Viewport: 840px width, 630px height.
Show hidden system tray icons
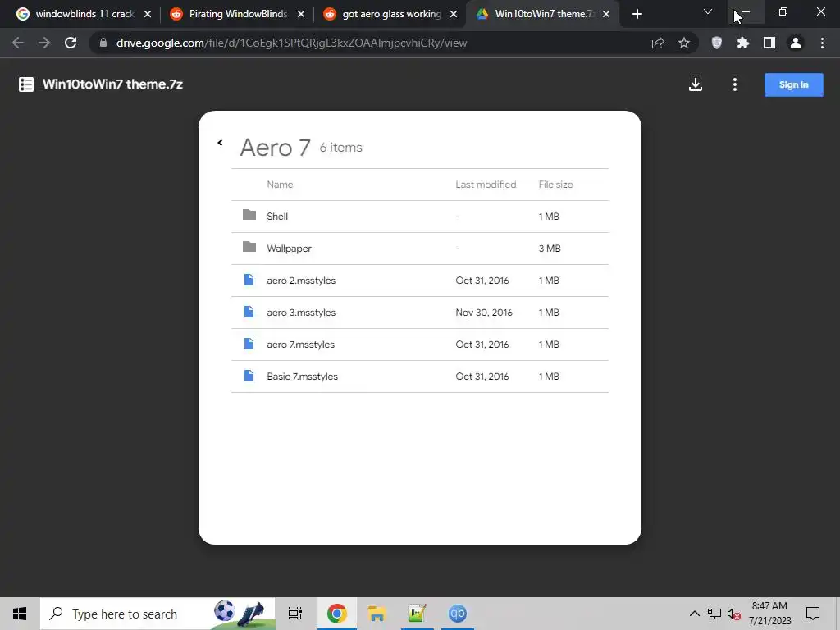pyautogui.click(x=694, y=614)
